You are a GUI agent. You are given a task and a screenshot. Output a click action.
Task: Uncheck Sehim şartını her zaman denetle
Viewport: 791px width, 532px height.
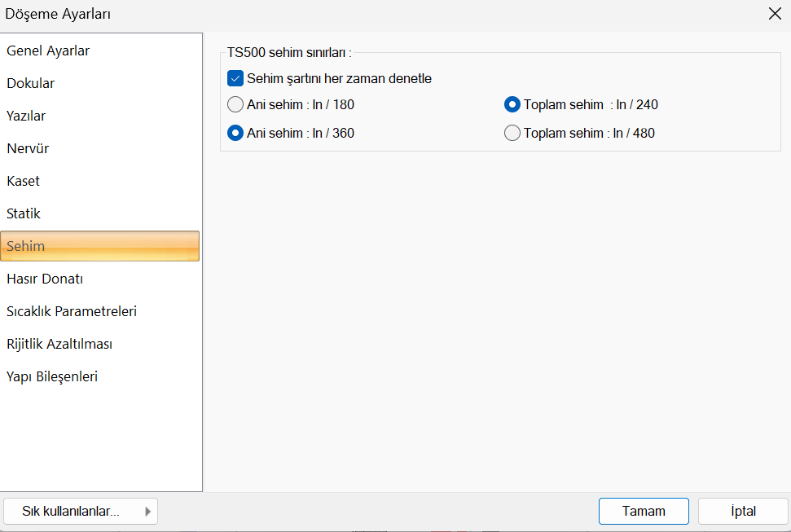(x=235, y=79)
